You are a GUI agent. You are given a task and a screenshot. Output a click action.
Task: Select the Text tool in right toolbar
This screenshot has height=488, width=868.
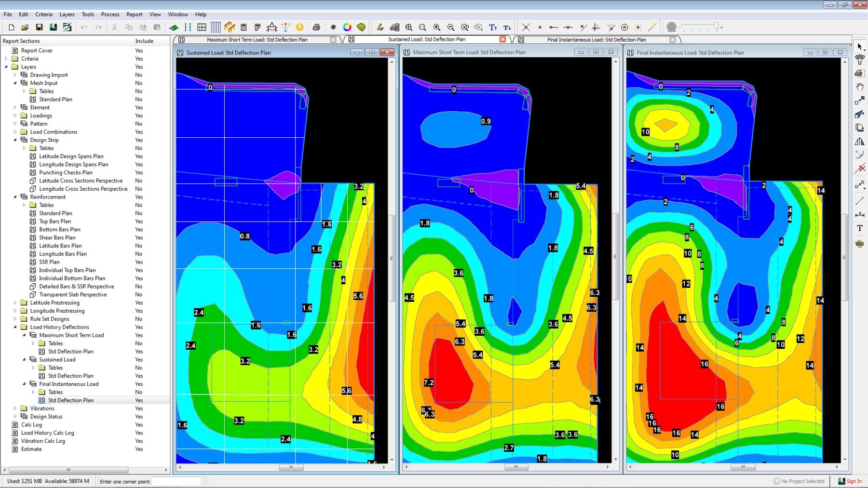click(x=860, y=228)
